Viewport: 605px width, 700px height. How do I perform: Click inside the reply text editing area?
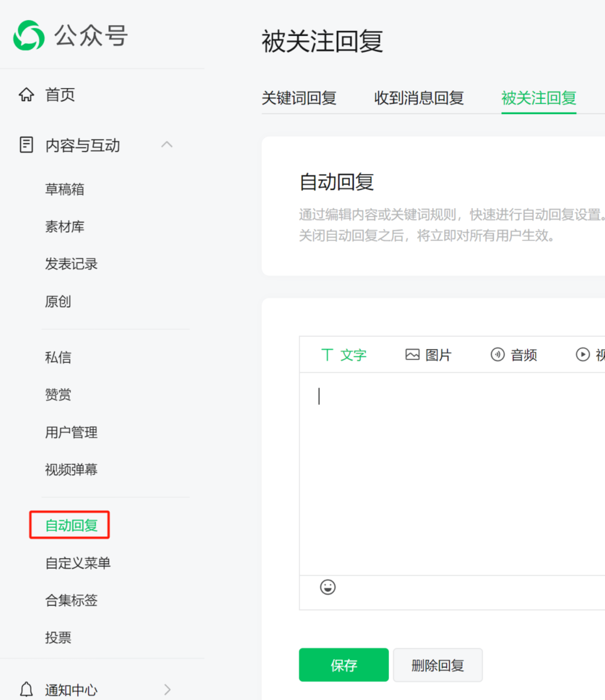pyautogui.click(x=452, y=474)
